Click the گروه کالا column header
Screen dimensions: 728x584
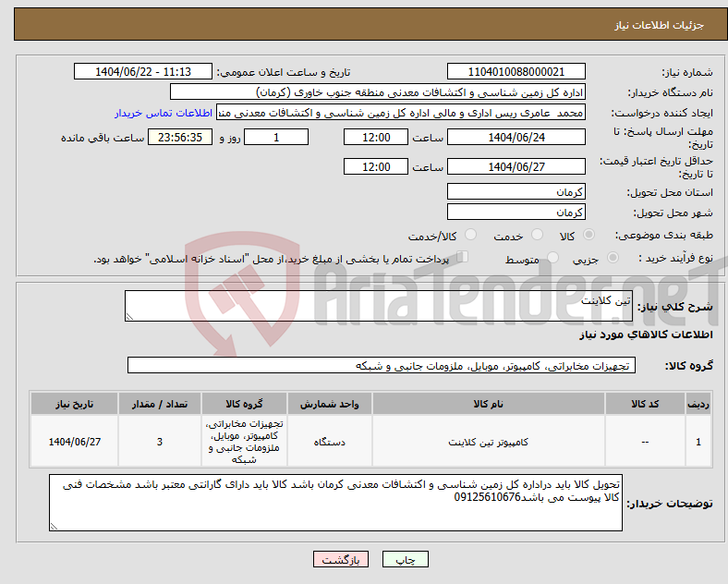pyautogui.click(x=244, y=404)
